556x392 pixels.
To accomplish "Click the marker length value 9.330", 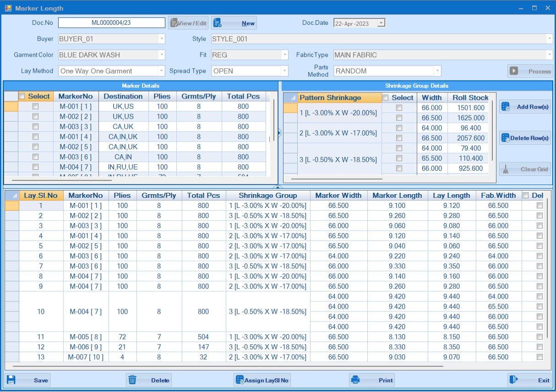I will point(397,266).
